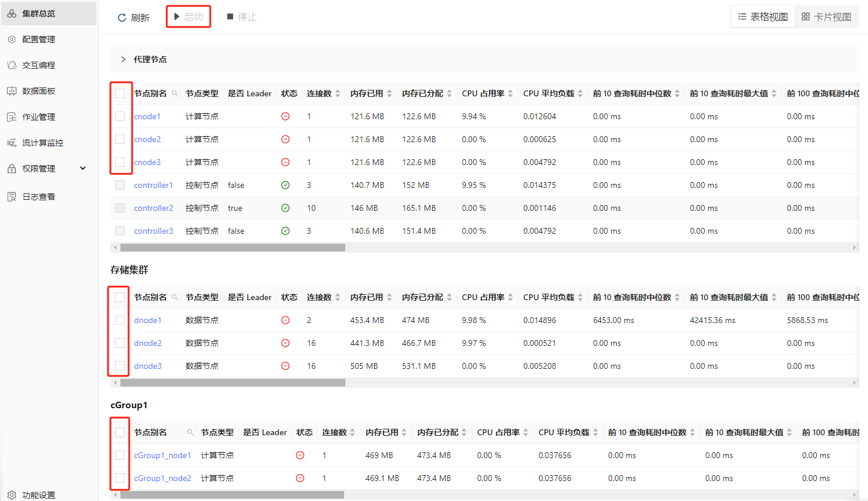Click the 功能设置 gear icon in sidebar
868x501 pixels.
click(12, 495)
